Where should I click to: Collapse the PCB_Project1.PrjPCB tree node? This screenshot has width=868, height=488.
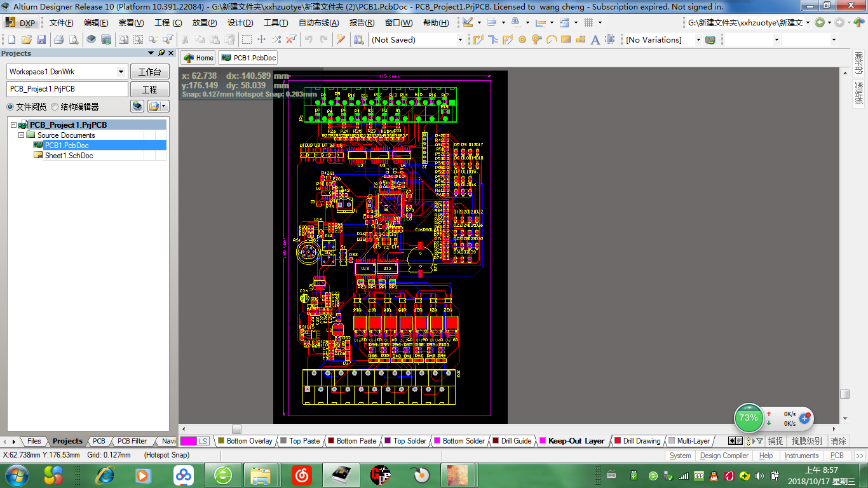[x=14, y=125]
